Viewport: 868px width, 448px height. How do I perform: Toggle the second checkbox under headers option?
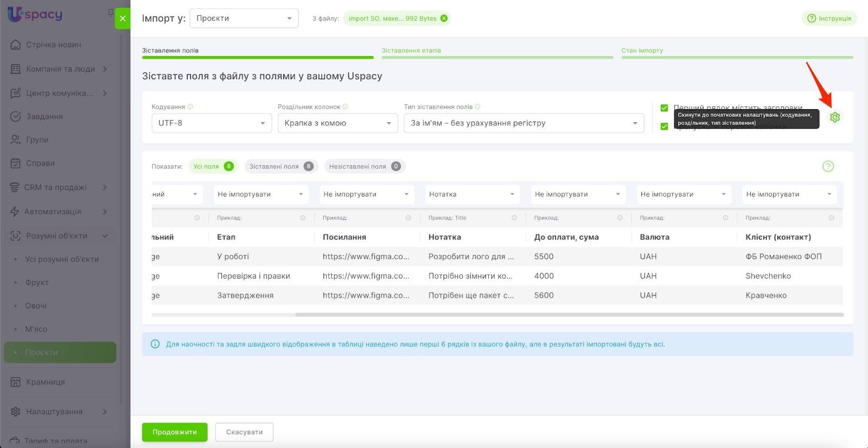(x=664, y=127)
